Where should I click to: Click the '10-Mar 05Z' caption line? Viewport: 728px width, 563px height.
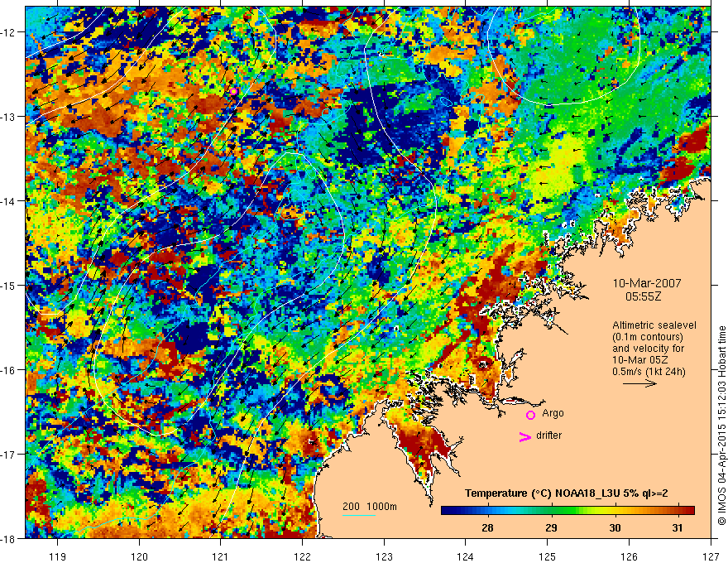(640, 360)
